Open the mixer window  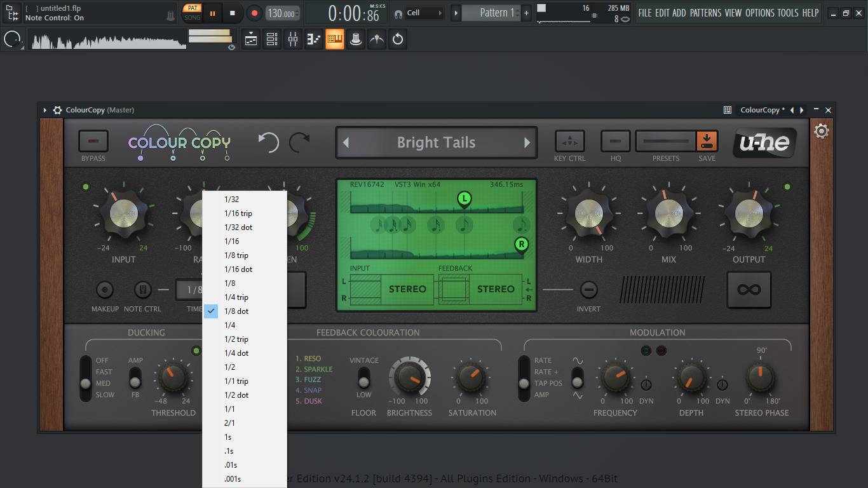click(x=293, y=39)
